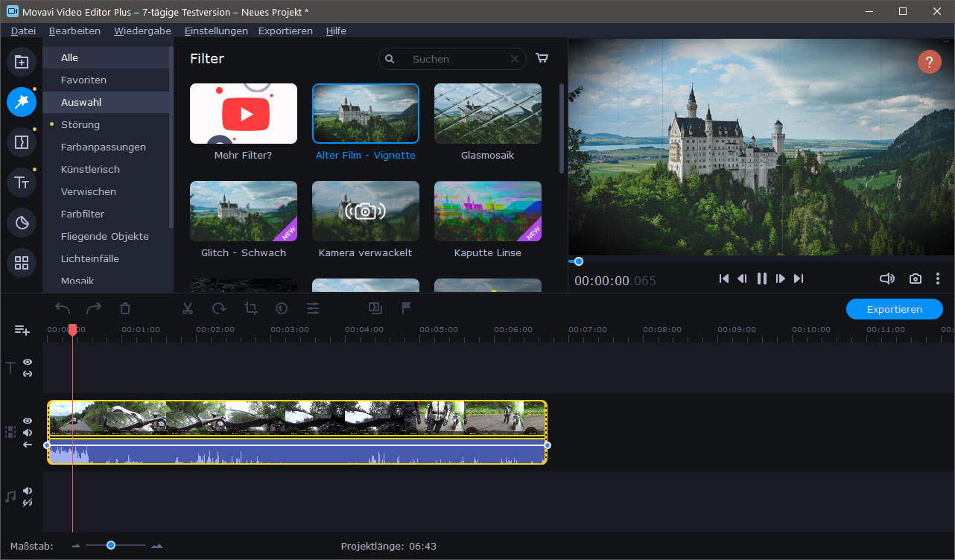Open the preview volume control
The height and width of the screenshot is (560, 955).
coord(886,279)
